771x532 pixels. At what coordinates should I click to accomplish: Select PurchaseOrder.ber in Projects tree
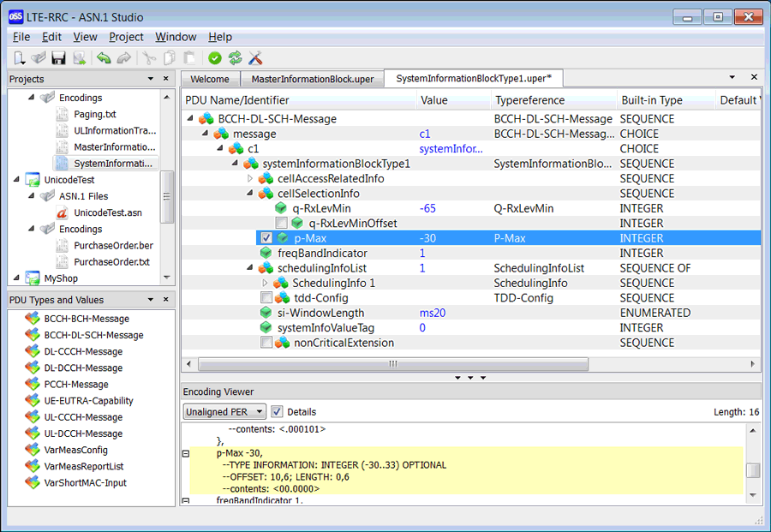[114, 245]
